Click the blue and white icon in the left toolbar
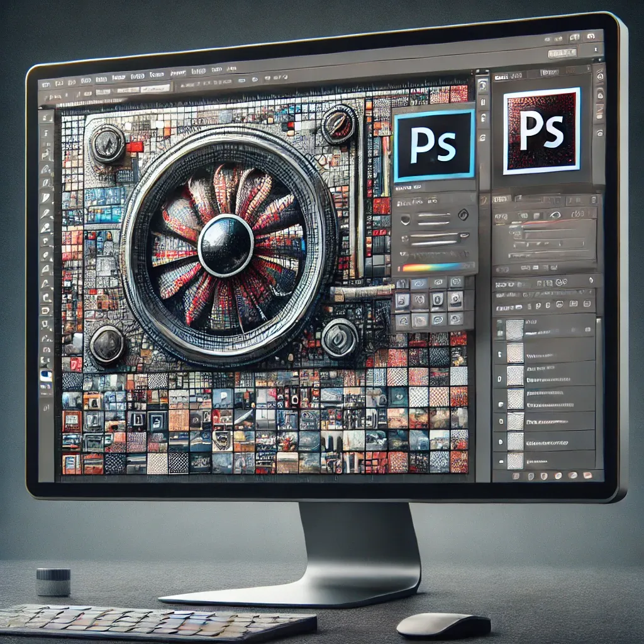The height and width of the screenshot is (644, 644). [46, 375]
